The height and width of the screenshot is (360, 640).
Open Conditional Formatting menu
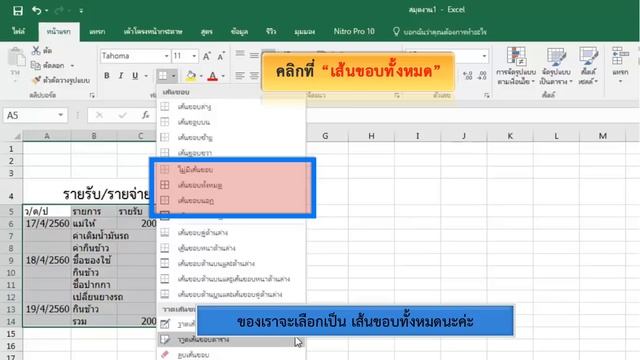pyautogui.click(x=516, y=66)
